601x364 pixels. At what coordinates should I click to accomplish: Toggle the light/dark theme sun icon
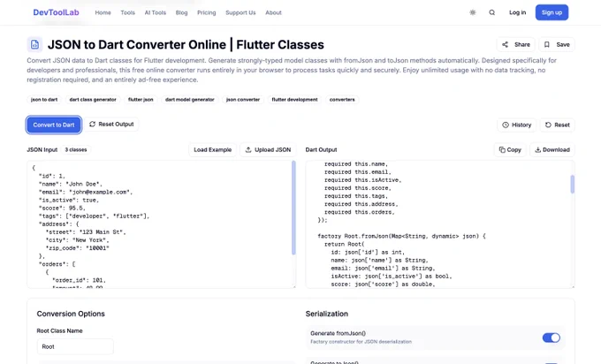(473, 12)
